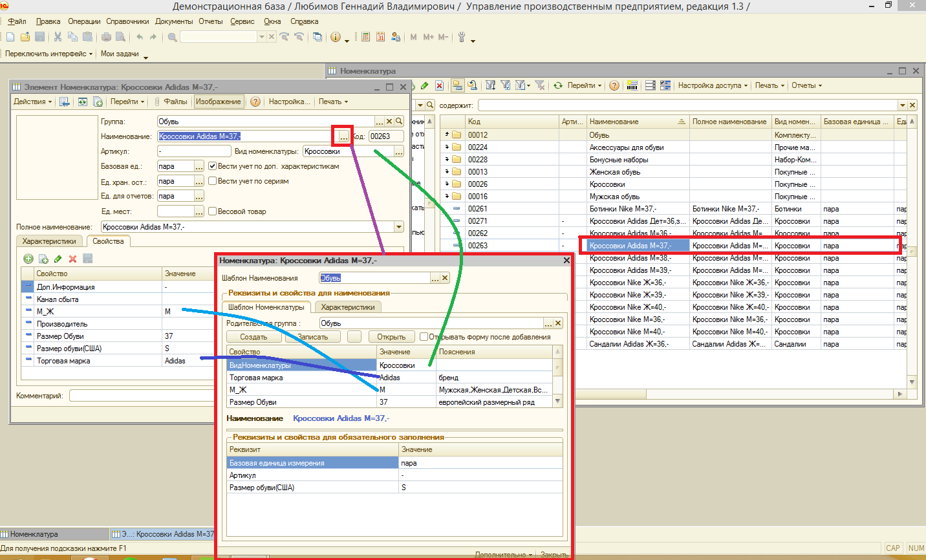Open Действия dropdown in element form

pyautogui.click(x=32, y=102)
